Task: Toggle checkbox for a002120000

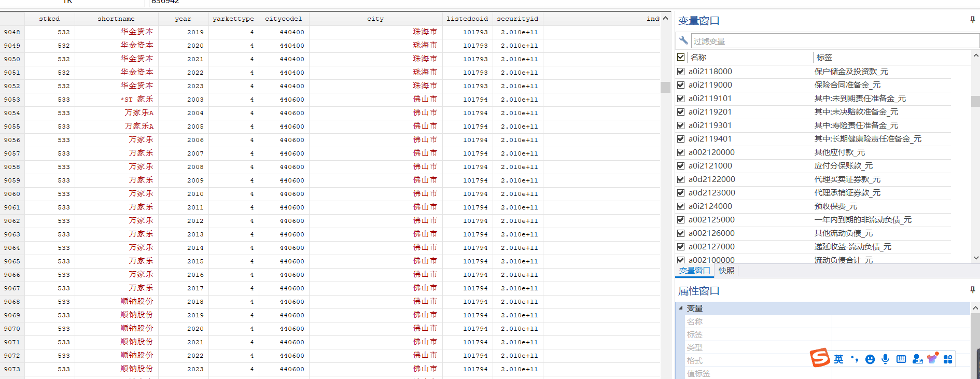Action: point(681,152)
